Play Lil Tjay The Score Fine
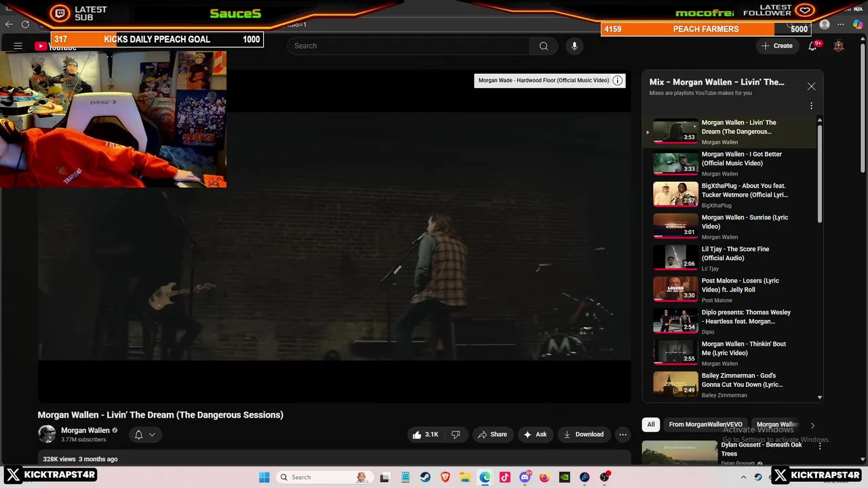Viewport: 868px width, 488px height. click(x=731, y=258)
